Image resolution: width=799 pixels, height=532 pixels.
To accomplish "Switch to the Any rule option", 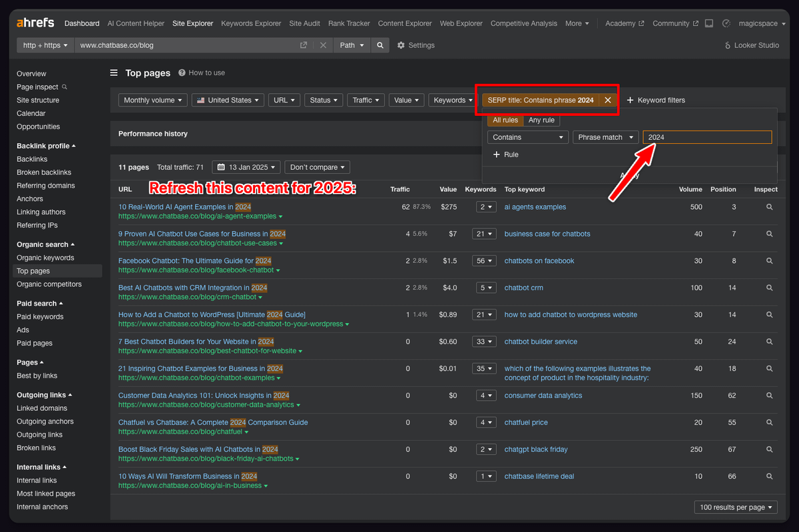I will click(x=541, y=121).
